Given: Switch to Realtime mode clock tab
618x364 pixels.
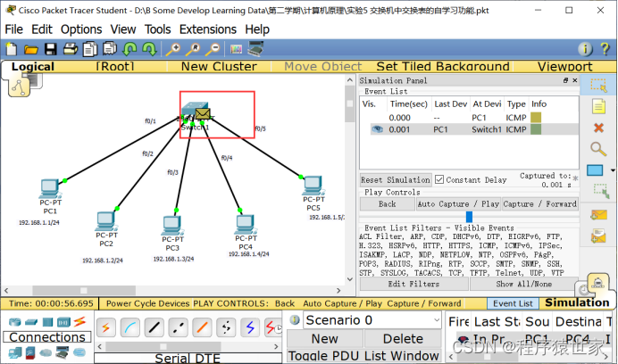Looking at the screenshot, I should click(584, 290).
